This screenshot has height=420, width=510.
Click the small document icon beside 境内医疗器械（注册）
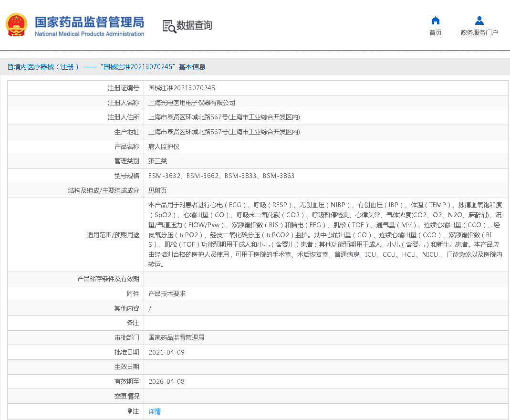point(9,67)
